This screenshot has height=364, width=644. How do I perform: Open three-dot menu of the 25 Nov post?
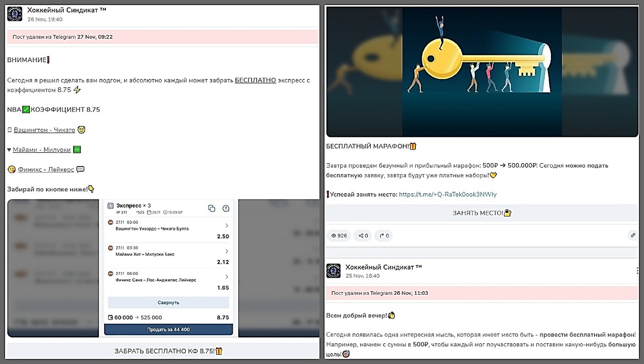click(x=637, y=271)
